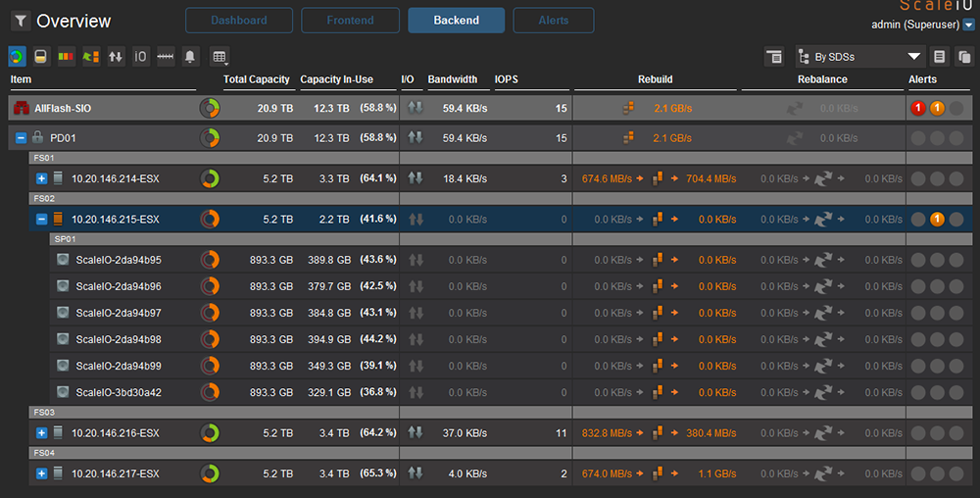
Task: Select the capacity donut view icon
Action: click(x=17, y=56)
